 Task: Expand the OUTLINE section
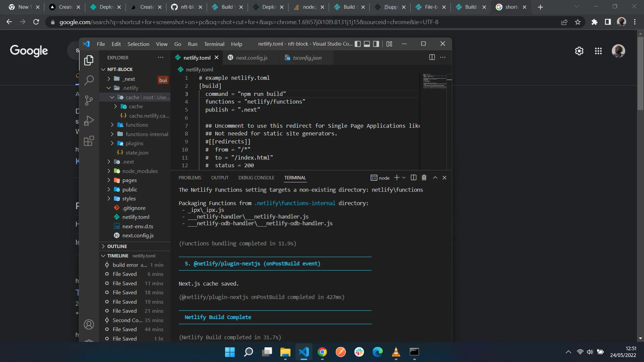[x=117, y=246]
